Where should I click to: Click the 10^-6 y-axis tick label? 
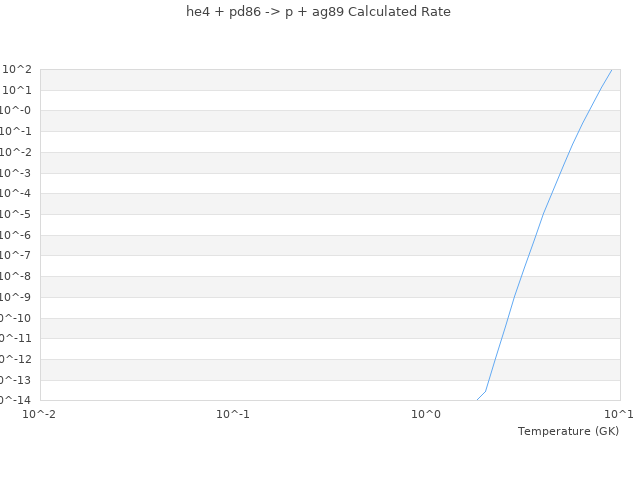tap(17, 235)
